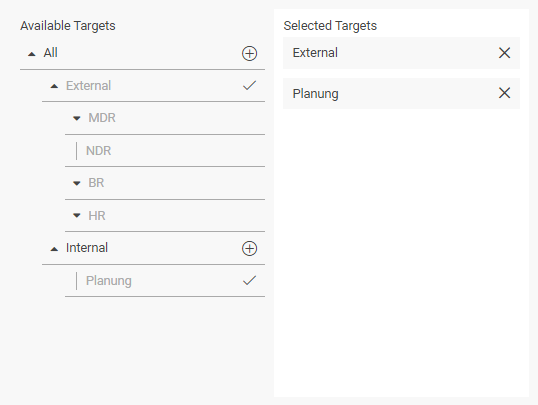Select the NDR tree item

(x=165, y=151)
